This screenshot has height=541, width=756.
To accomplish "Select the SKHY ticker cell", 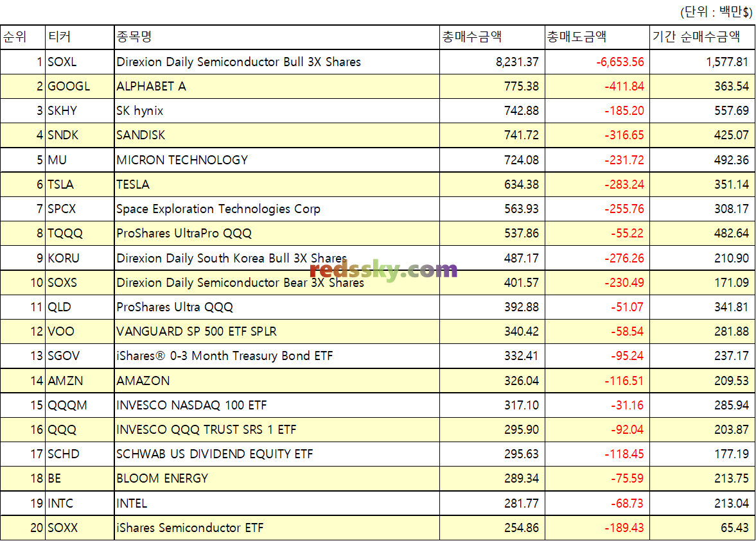I will coord(80,111).
